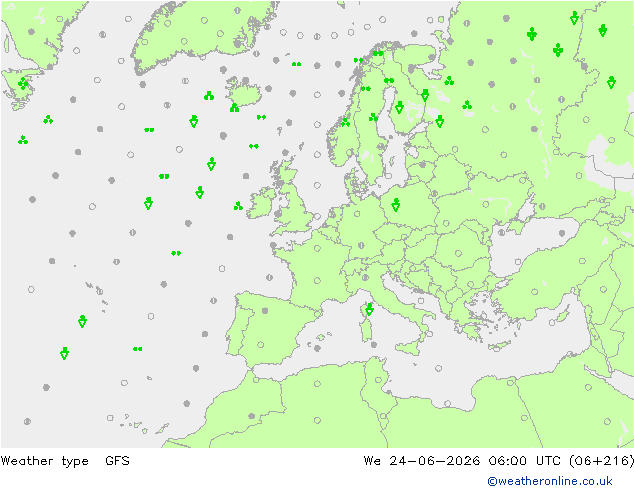Click the gray dot over northern Algeria
634x490 pixels.
251,416
